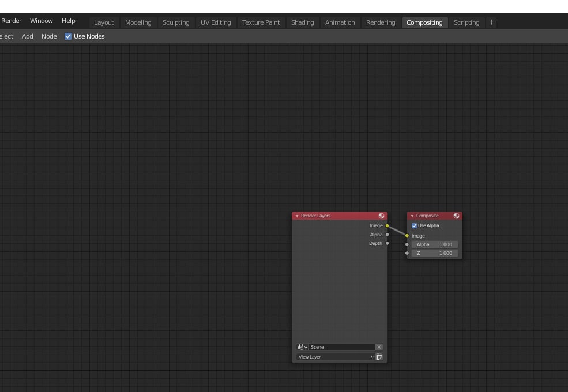Open the Node menu in node editor

49,36
